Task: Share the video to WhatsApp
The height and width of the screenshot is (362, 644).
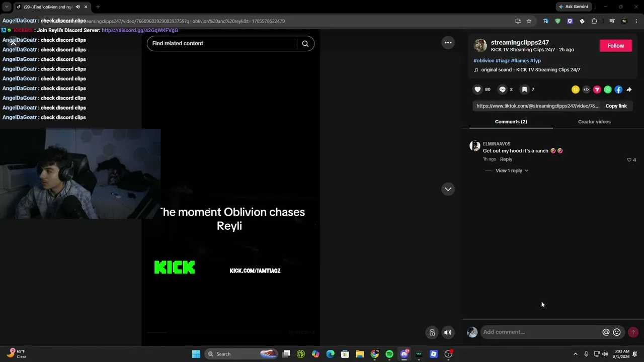Action: pos(608,89)
